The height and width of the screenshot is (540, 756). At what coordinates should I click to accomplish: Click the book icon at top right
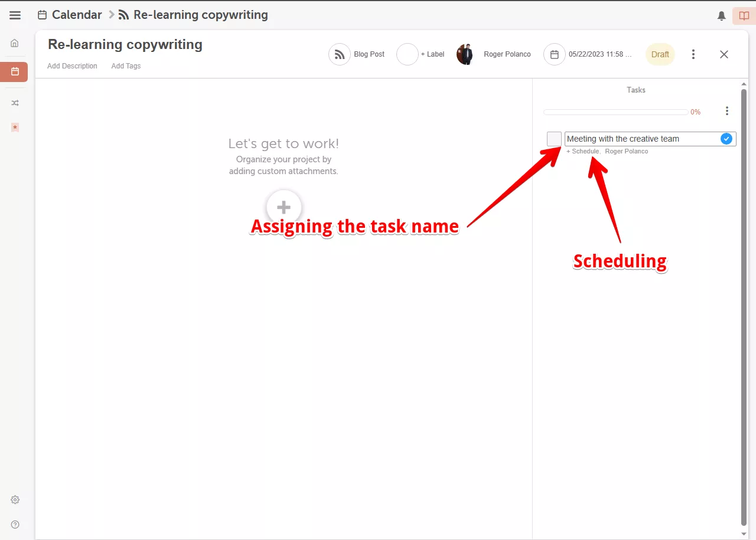744,16
